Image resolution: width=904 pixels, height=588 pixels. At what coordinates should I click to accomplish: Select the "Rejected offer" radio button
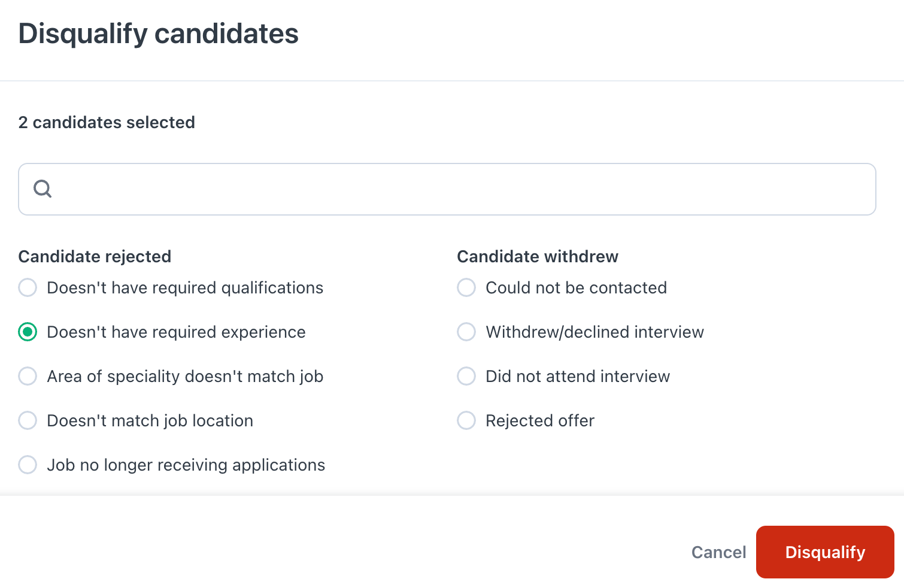tap(466, 420)
